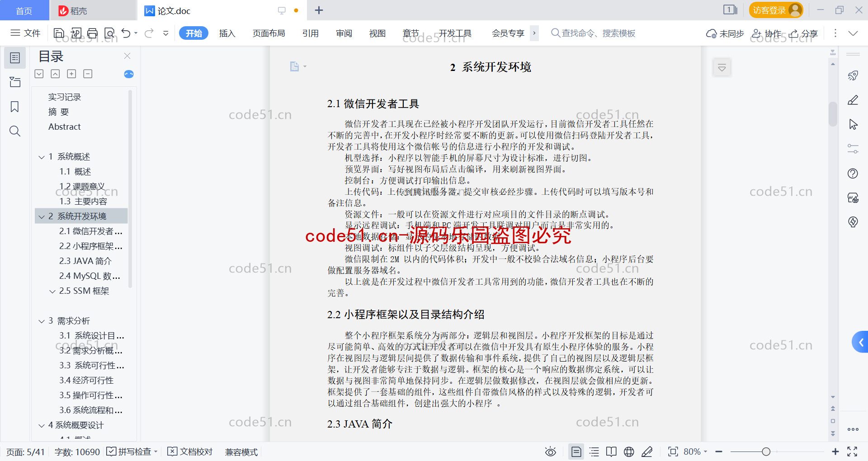
Task: Click the help question mark icon
Action: pos(853,173)
